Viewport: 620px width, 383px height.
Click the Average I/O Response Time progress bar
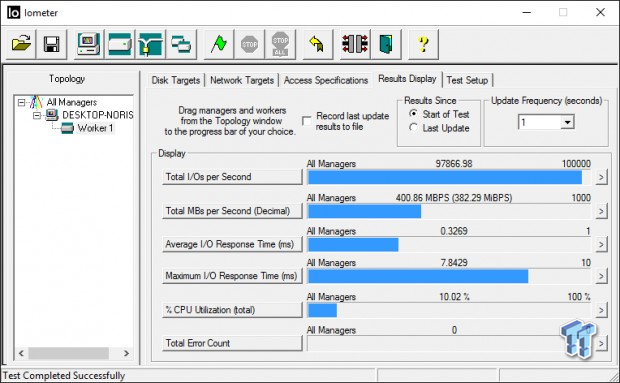(450, 245)
